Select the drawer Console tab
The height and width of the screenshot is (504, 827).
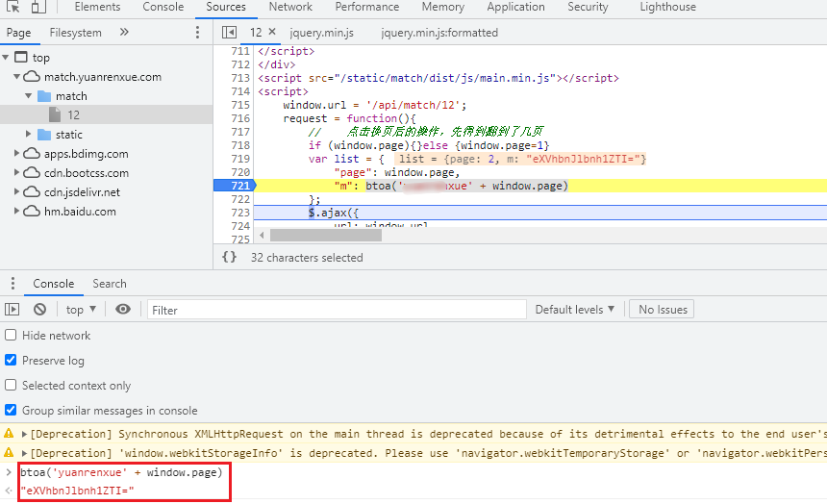coord(53,284)
